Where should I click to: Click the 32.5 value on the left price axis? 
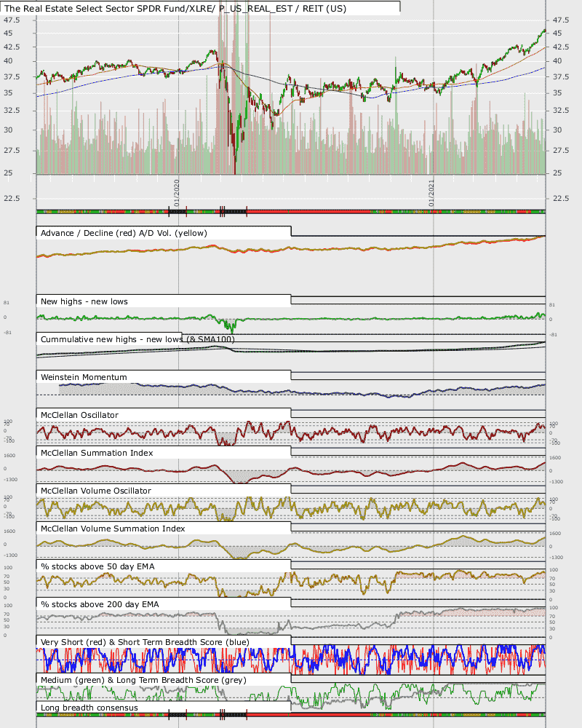coord(12,110)
